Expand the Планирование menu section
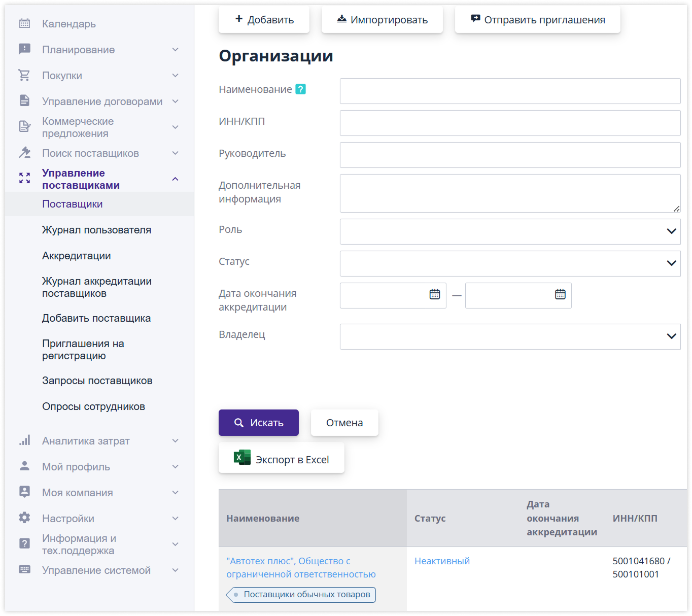 175,50
